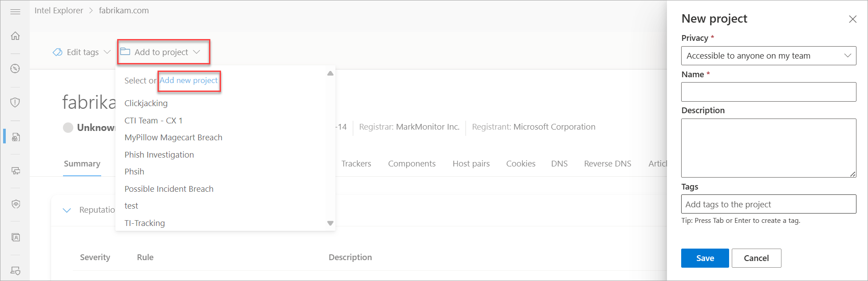
Task: Cancel new project creation
Action: 756,258
